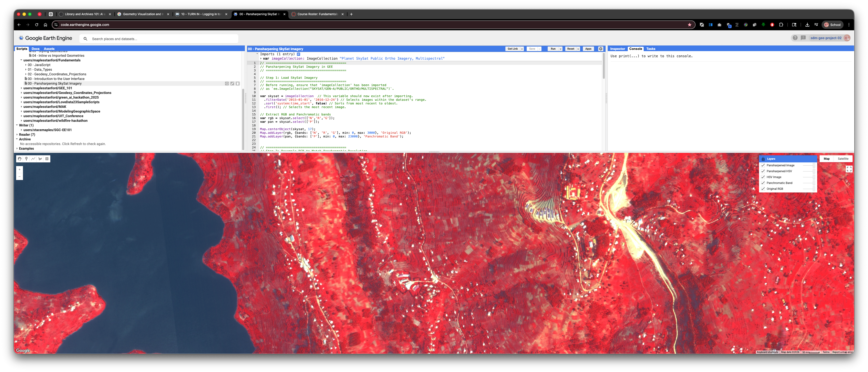
Task: Select the draw rectangle tool
Action: (47, 159)
